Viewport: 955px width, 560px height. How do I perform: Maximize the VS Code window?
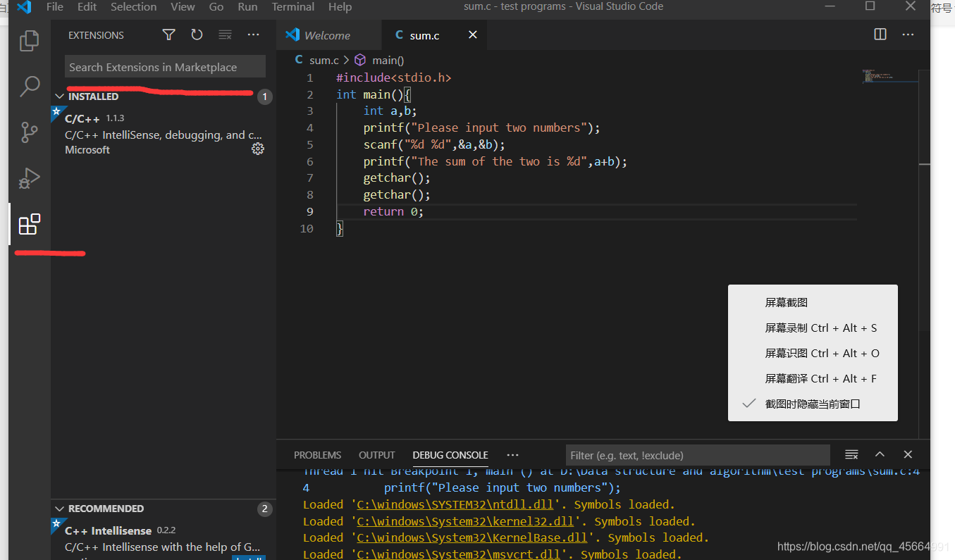(870, 6)
